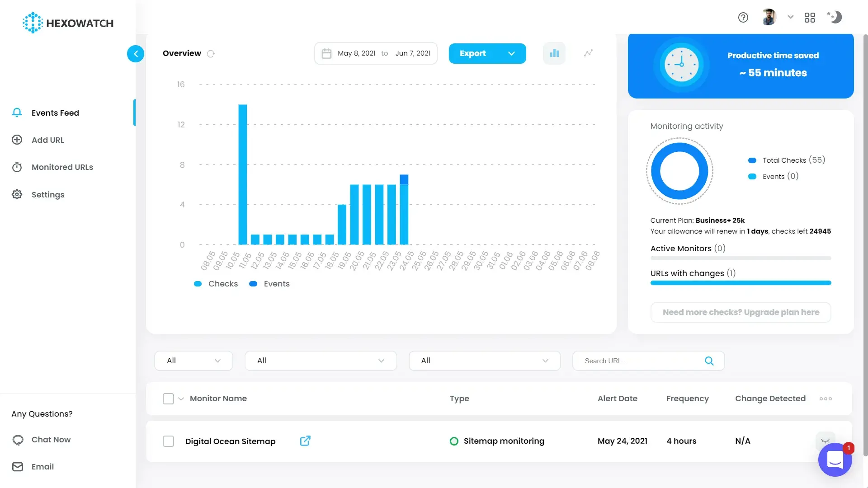Check the select-all box in the table header
The width and height of the screenshot is (868, 488).
[167, 399]
